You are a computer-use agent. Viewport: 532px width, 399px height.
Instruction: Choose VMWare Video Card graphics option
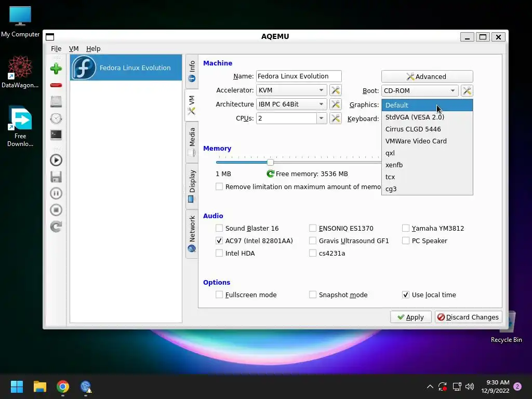tap(427, 141)
